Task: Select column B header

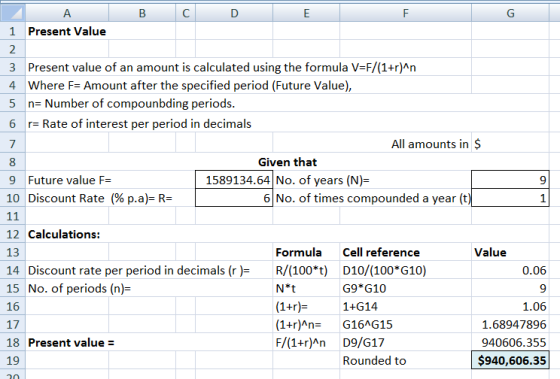Action: point(142,13)
